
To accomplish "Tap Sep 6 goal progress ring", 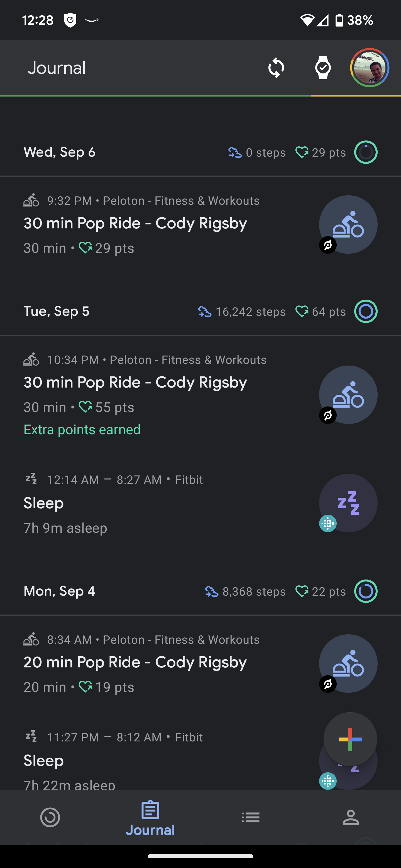I will coord(366,152).
